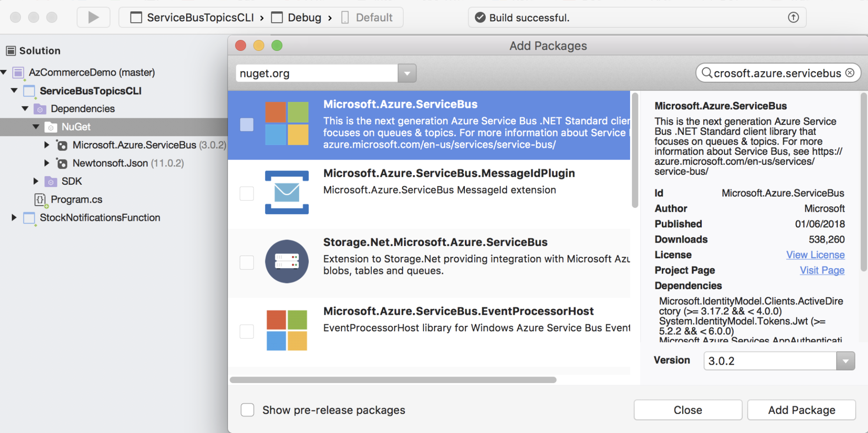Viewport: 868px width, 433px height.
Task: Click the MessageIdPlugin envelope package logo
Action: tap(287, 192)
